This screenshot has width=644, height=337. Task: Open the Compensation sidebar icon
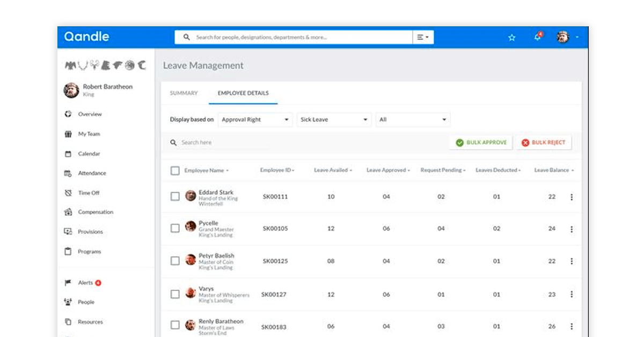click(x=68, y=212)
